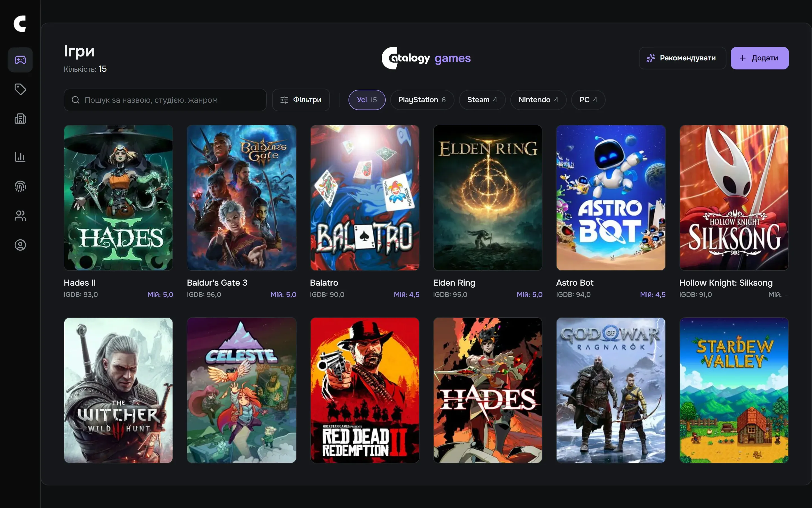This screenshot has width=812, height=508.
Task: Click the Рекомендувати button
Action: pyautogui.click(x=682, y=58)
